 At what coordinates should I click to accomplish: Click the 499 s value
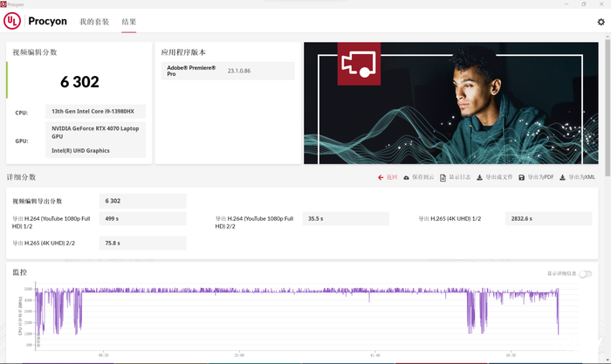click(x=112, y=219)
